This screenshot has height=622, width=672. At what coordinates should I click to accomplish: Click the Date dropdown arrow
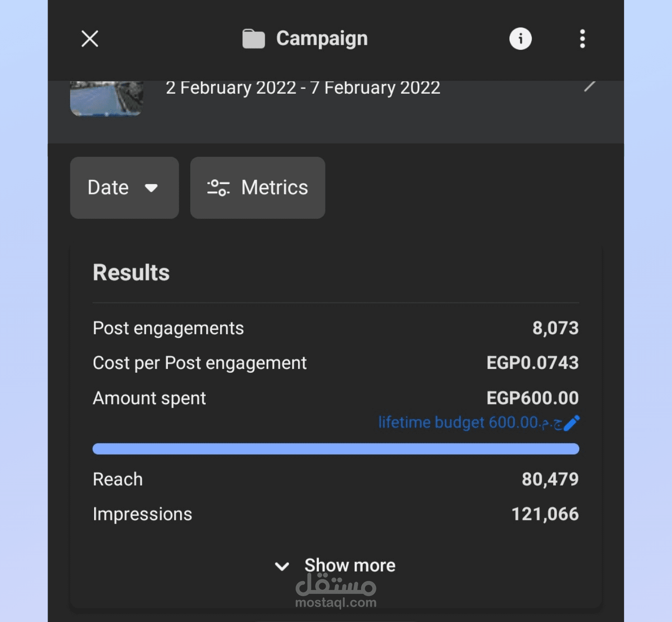[151, 188]
